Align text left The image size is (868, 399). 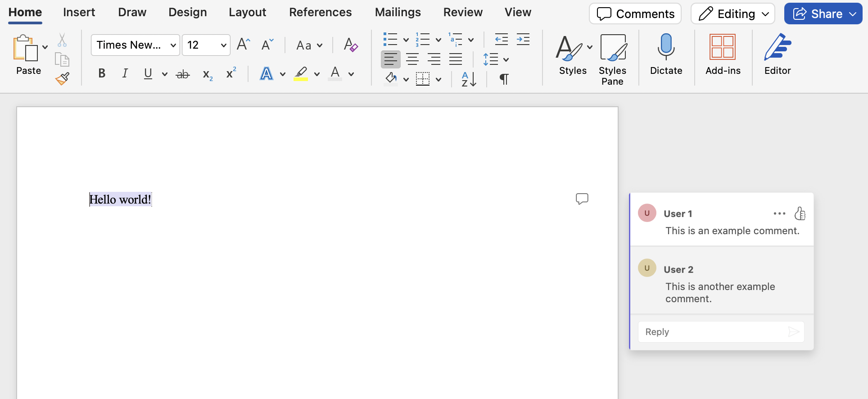coord(390,59)
